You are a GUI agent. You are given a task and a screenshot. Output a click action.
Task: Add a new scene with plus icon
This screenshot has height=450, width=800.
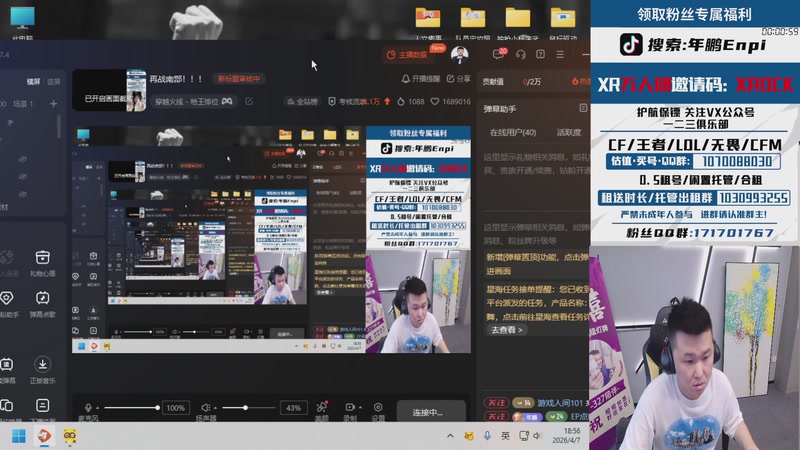54,104
